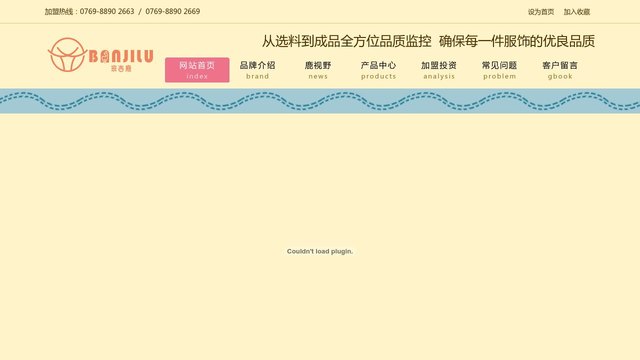Visit 常见问题 problem page
Image resolution: width=640 pixels, height=360 pixels.
499,70
